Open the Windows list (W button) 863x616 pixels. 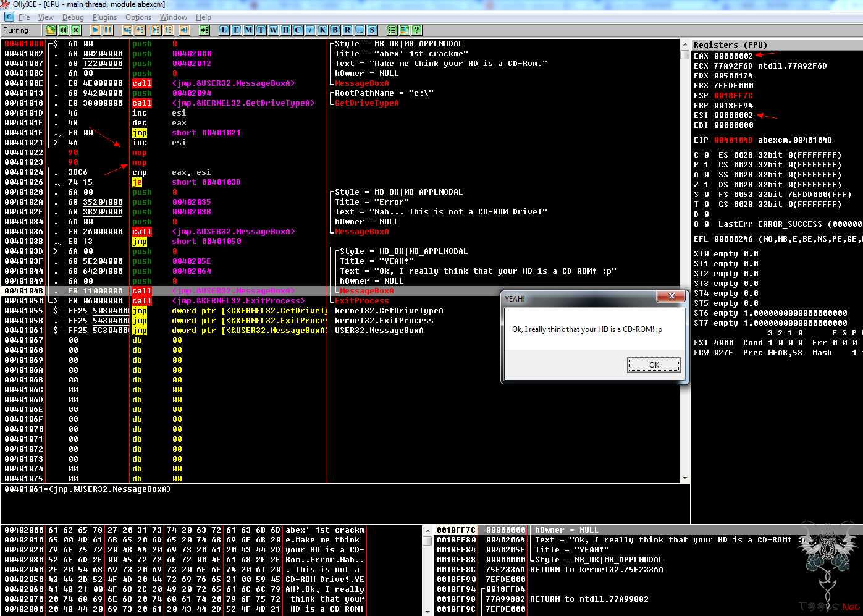point(273,30)
